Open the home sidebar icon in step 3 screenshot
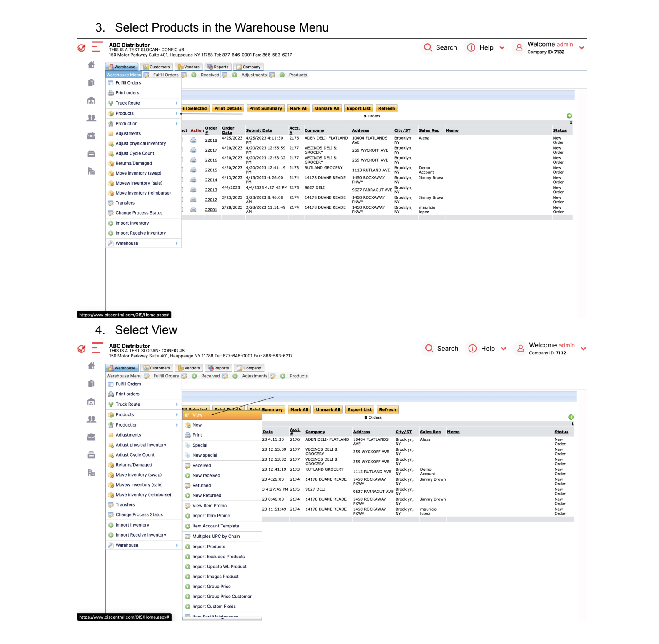This screenshot has width=659, height=644. [91, 65]
